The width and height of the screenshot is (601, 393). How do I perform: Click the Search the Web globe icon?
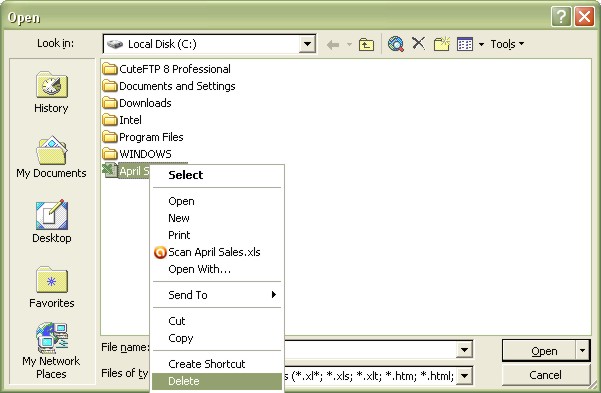[396, 44]
